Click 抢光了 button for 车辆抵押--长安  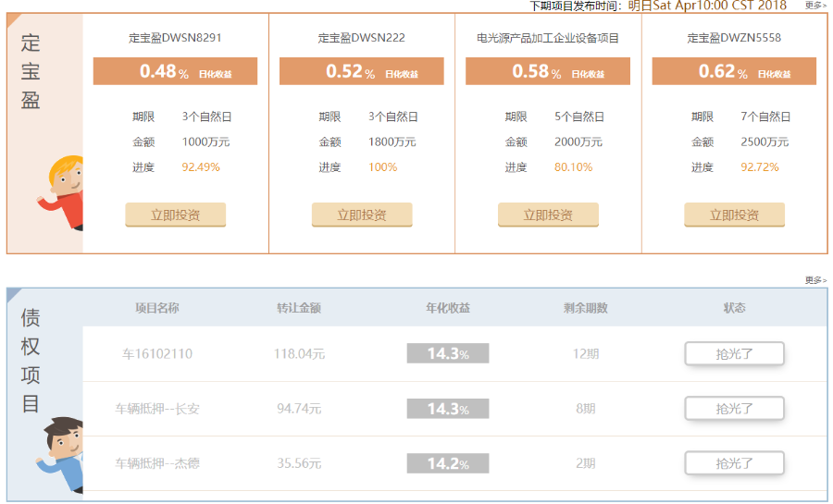734,408
